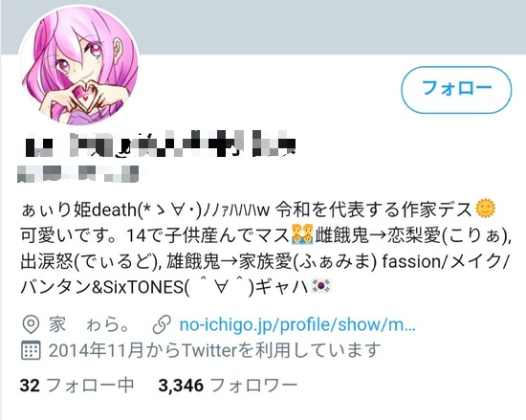Click the blurred username handle

click(x=77, y=173)
